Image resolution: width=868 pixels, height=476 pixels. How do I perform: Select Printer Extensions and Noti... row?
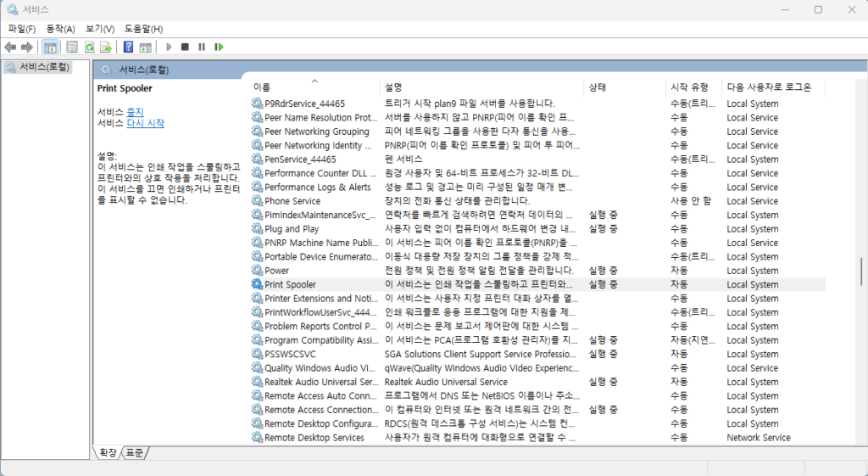(537, 298)
